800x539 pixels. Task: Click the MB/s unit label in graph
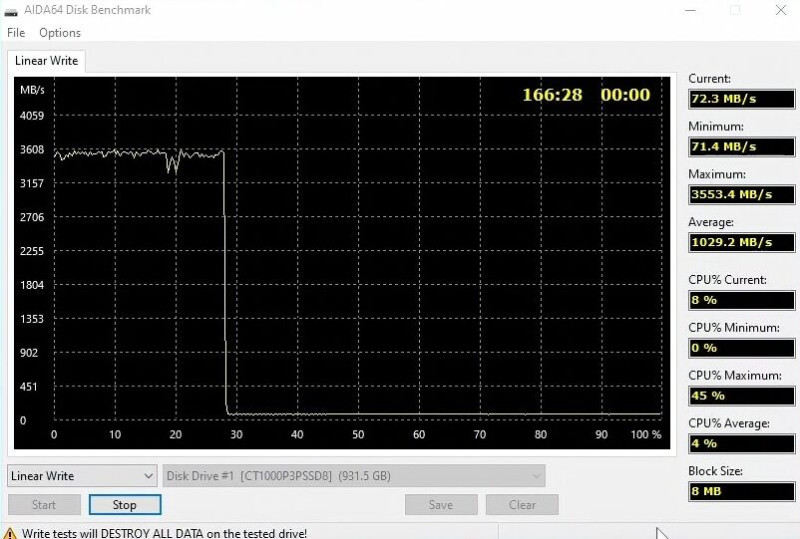pos(32,90)
